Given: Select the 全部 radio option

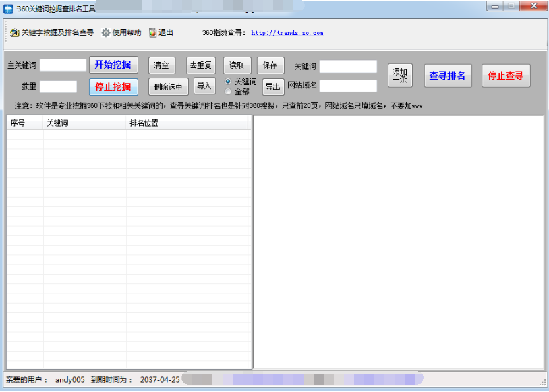Looking at the screenshot, I should 228,92.
